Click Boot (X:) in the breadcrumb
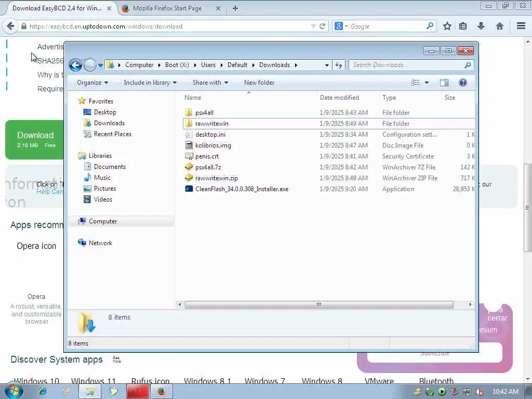 [x=177, y=65]
